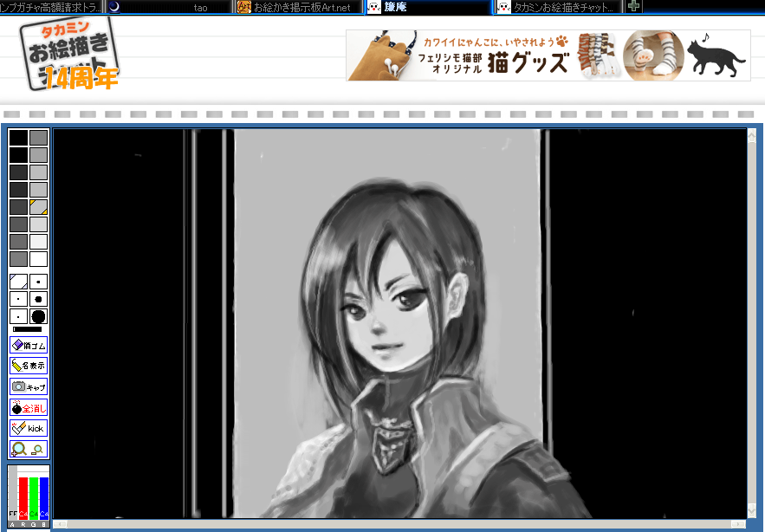Toggle name display (名表示) button
The image size is (765, 532).
[x=29, y=366]
